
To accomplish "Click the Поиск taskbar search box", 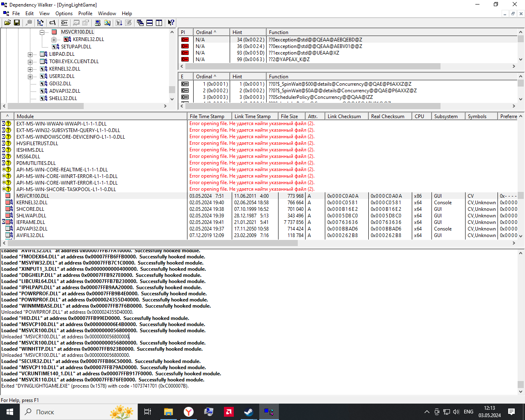I will coord(78,412).
